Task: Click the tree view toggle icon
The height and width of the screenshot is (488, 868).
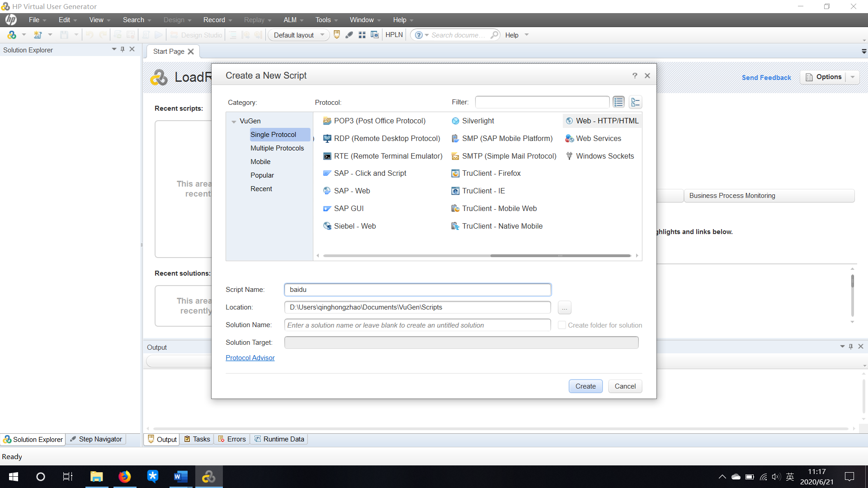Action: pyautogui.click(x=635, y=102)
